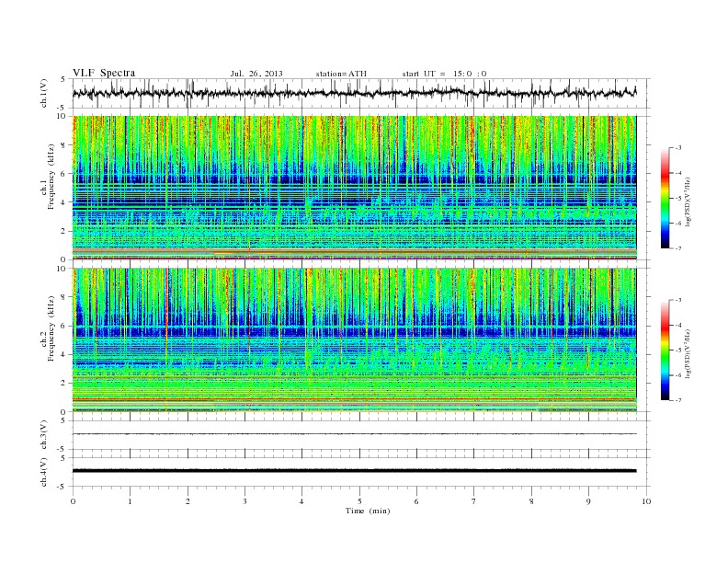Click the 'ch.1(V)' waveform axis label
728x563 pixels.
pos(44,93)
